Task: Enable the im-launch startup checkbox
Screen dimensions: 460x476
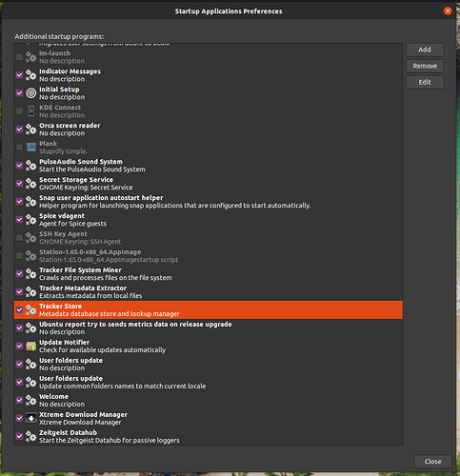Action: click(x=19, y=57)
